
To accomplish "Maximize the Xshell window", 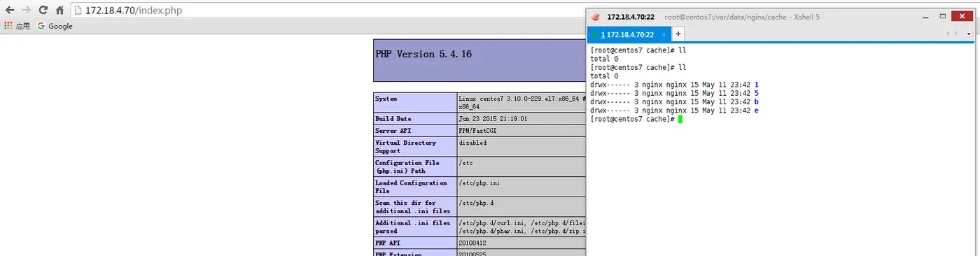I will click(x=943, y=16).
